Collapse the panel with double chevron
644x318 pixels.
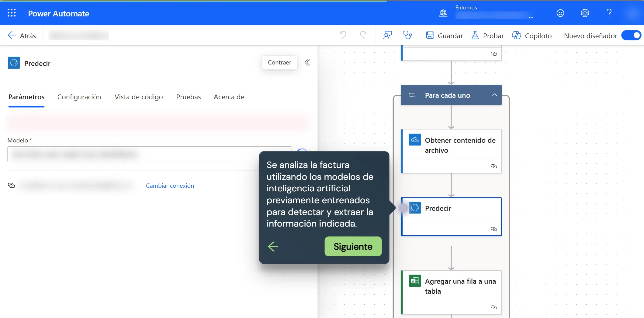tap(307, 63)
